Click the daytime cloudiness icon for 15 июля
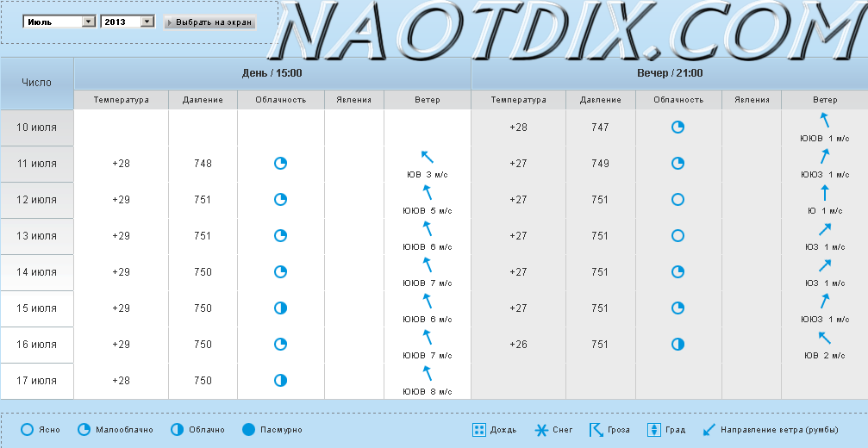 [x=280, y=308]
